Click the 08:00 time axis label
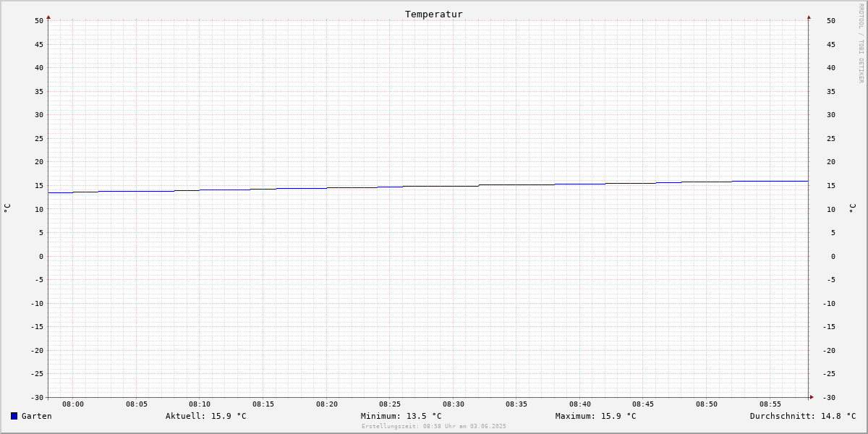868x434 pixels. pyautogui.click(x=73, y=404)
